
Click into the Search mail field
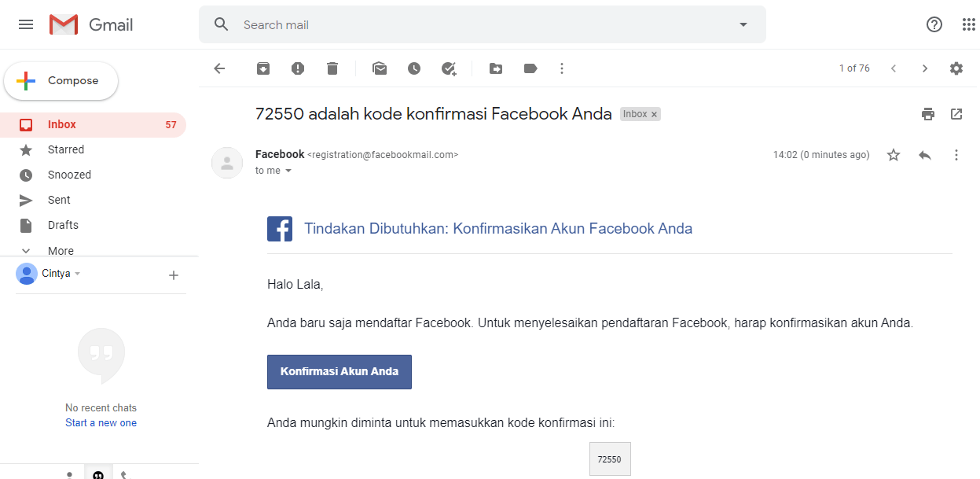(472, 25)
